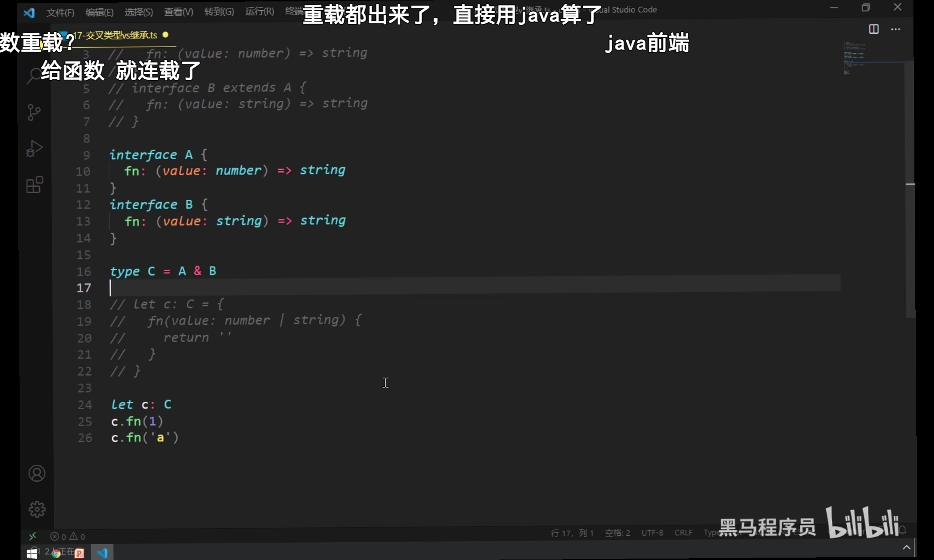Open the Accounts menu icon
The height and width of the screenshot is (560, 934).
click(x=37, y=473)
